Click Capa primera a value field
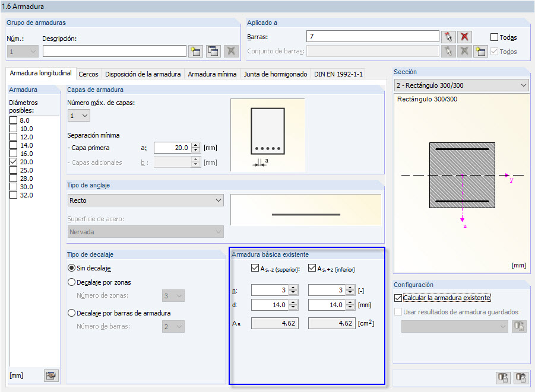The height and width of the screenshot is (392, 535). [173, 148]
